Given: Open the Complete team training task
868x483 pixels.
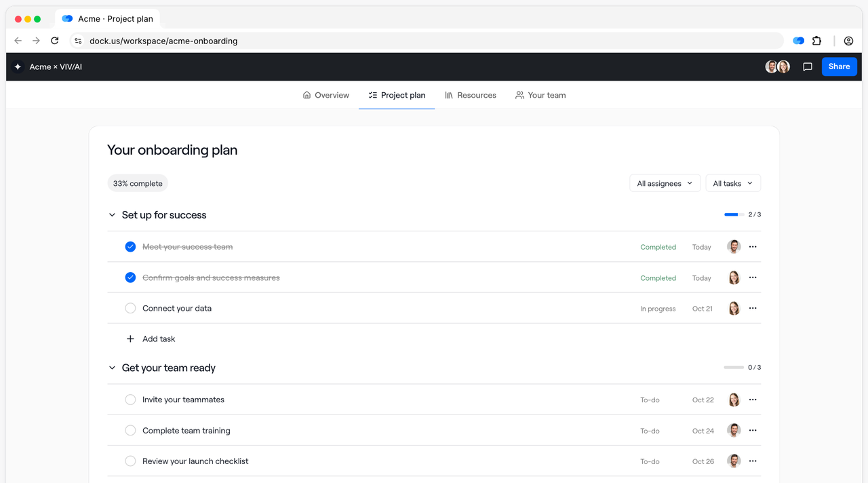Looking at the screenshot, I should point(186,430).
